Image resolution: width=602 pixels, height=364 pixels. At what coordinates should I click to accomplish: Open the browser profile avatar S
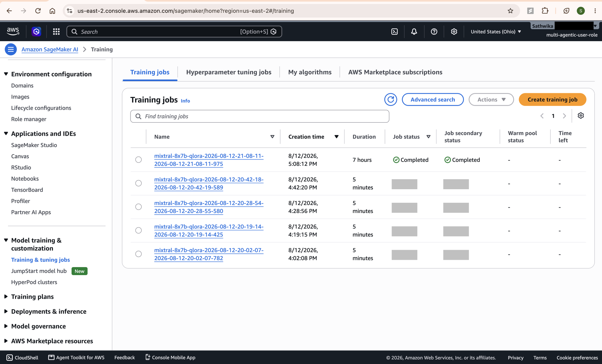tap(581, 11)
